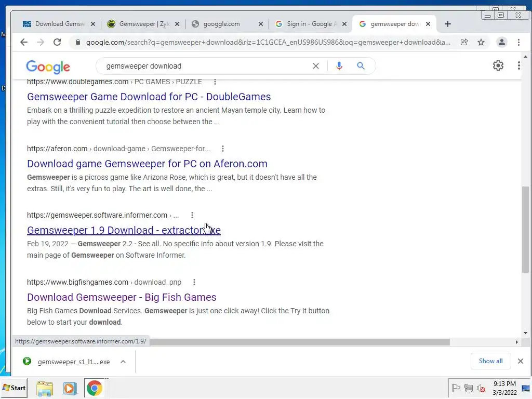The width and height of the screenshot is (532, 399).
Task: Close the downloads bar
Action: 521,361
